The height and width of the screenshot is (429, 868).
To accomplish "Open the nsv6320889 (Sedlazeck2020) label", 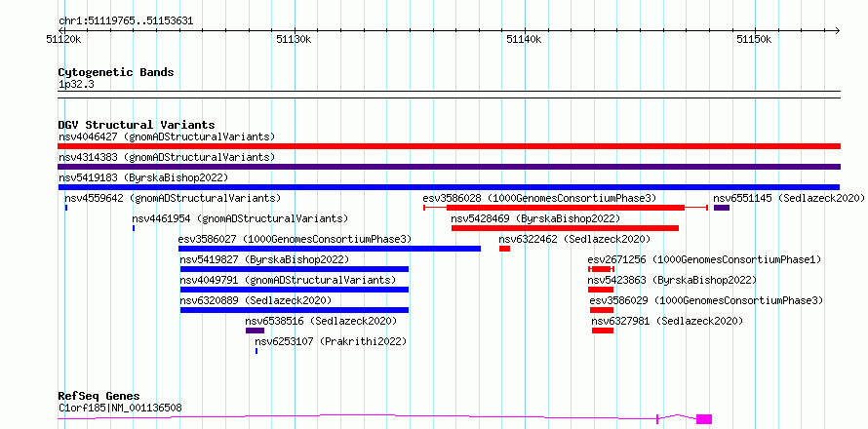I will tap(256, 300).
